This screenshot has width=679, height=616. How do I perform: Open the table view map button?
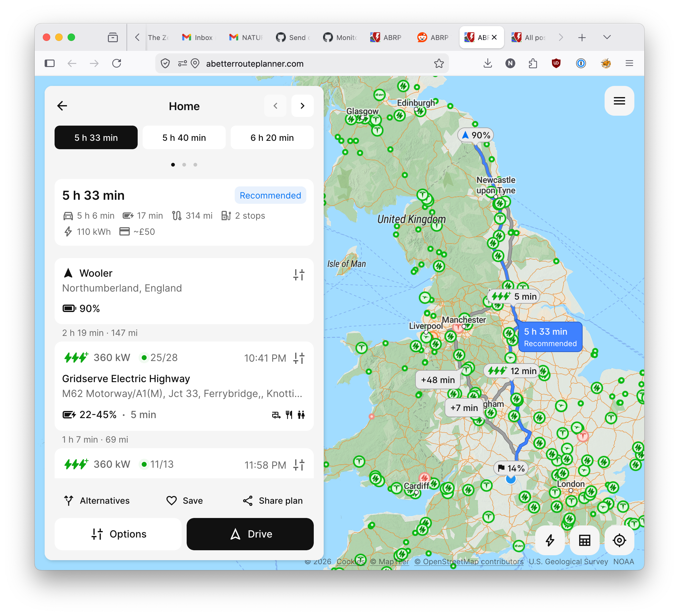pyautogui.click(x=584, y=540)
